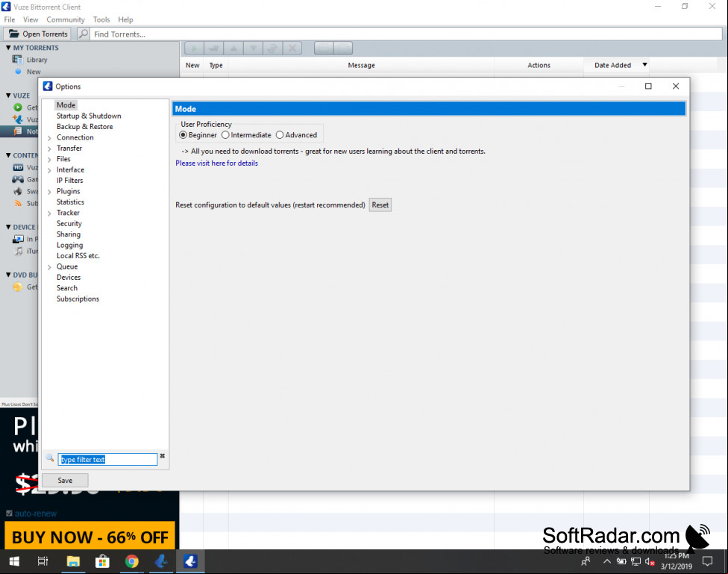Open the Windows Start menu
Viewport: 728px width, 574px height.
pyautogui.click(x=14, y=561)
